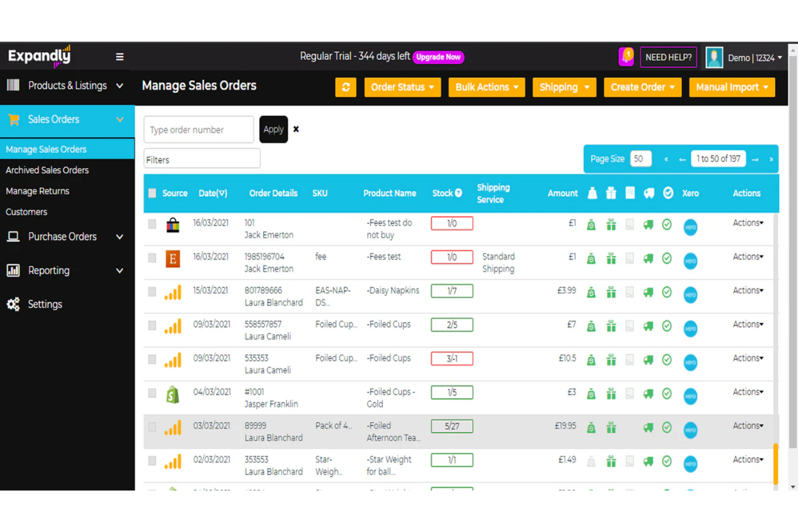
Task: Expand the Actions menu for order 558557857
Action: (x=748, y=324)
